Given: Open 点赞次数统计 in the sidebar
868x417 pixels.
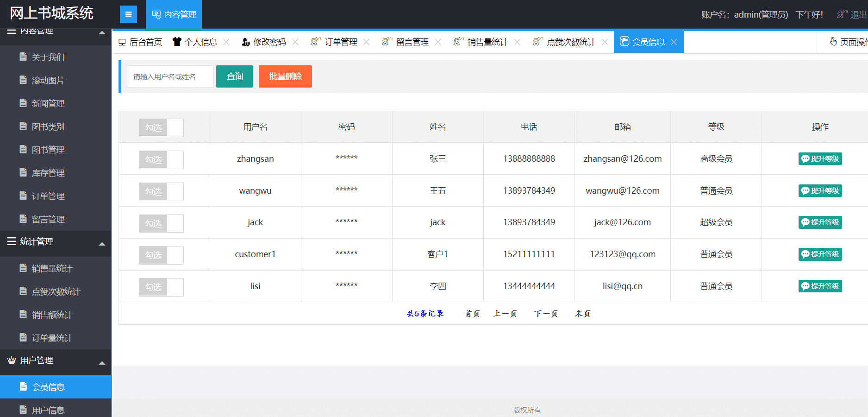Looking at the screenshot, I should click(56, 291).
